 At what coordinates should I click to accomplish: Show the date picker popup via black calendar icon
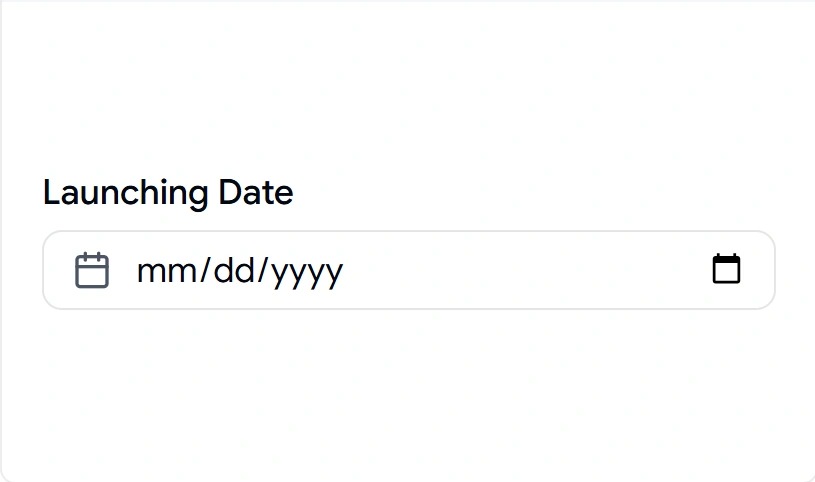[726, 269]
